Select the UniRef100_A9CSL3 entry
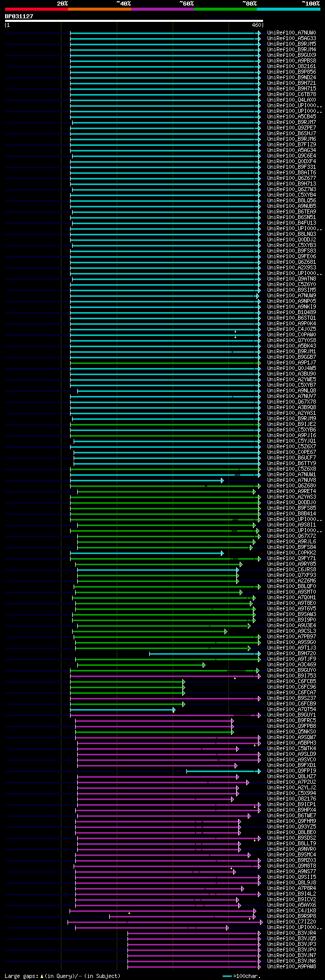Screen dimensions: 325x980 point(291,631)
